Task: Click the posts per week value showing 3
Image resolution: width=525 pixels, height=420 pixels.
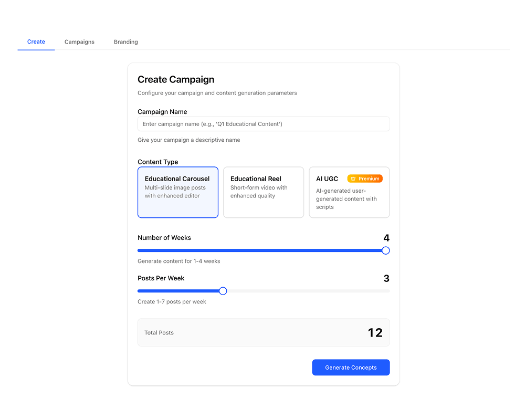Action: (x=386, y=278)
